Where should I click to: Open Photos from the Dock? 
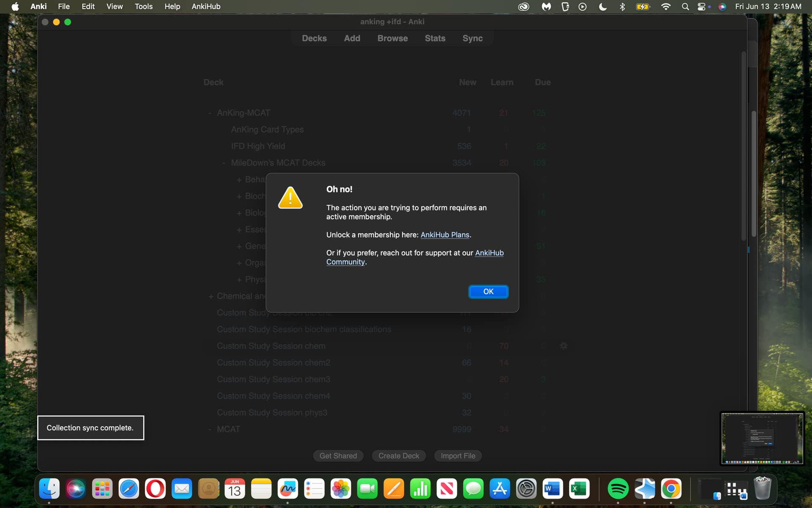(341, 489)
